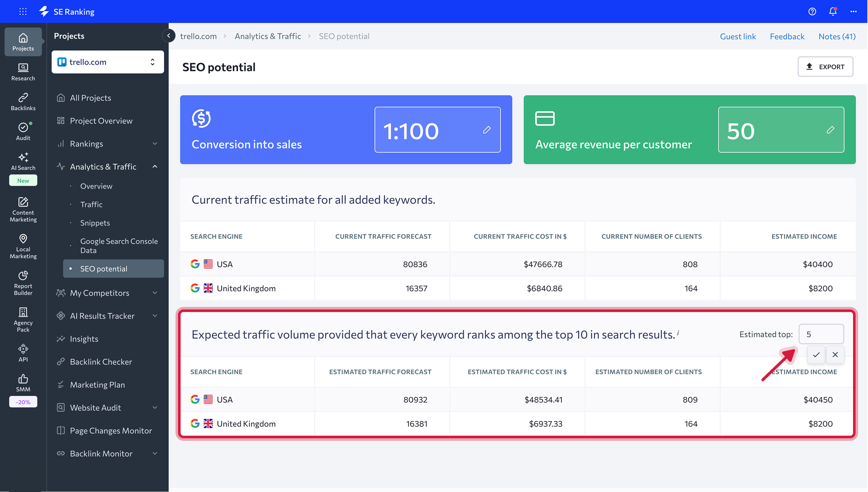Open the Audit tool icon
Image resolution: width=868 pixels, height=492 pixels.
click(x=23, y=131)
